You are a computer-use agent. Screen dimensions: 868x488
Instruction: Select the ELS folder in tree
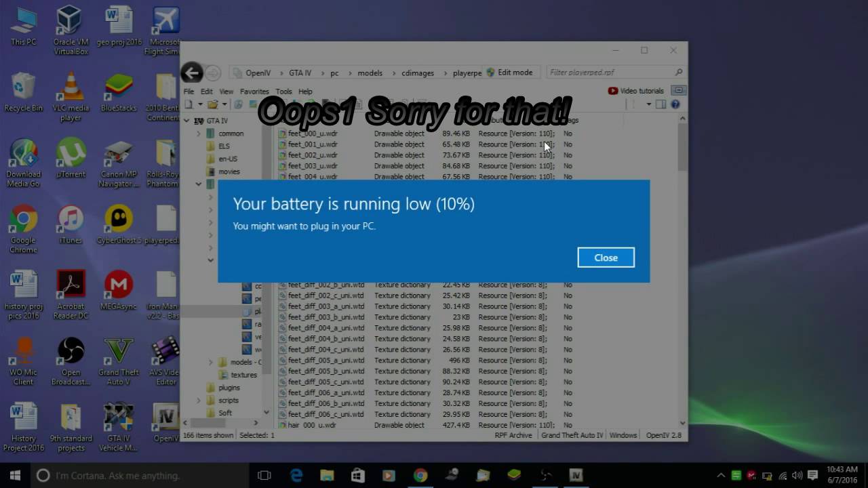coord(224,146)
